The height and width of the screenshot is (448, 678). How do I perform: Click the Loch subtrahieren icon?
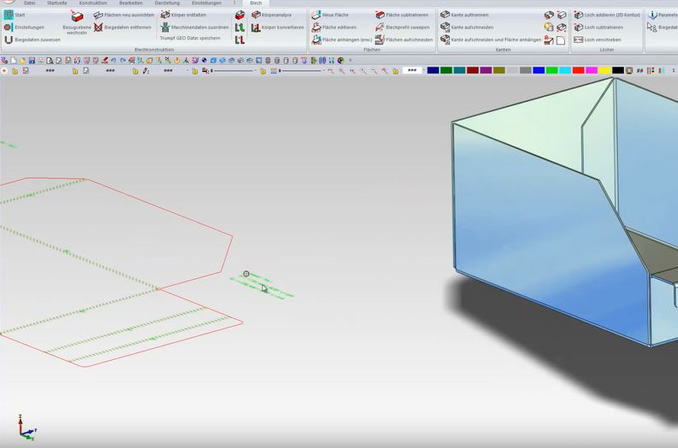tap(579, 27)
